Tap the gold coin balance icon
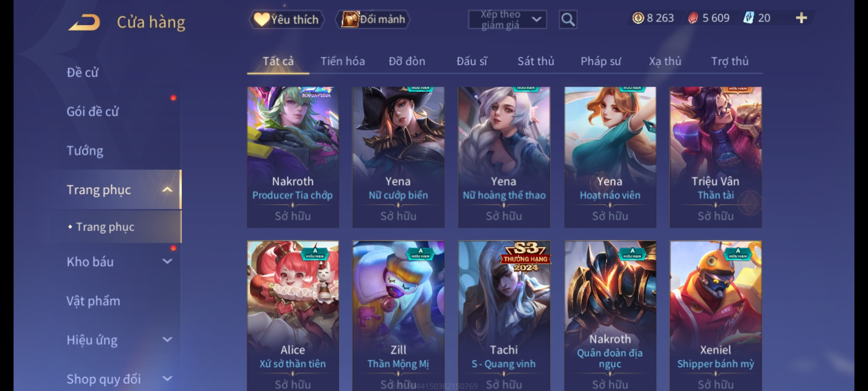868x391 pixels. click(638, 18)
